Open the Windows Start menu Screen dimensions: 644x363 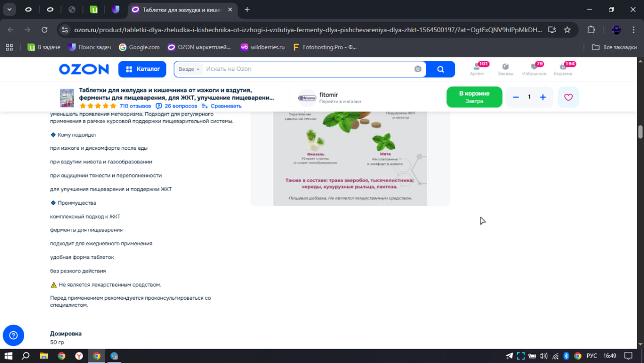[x=8, y=356]
